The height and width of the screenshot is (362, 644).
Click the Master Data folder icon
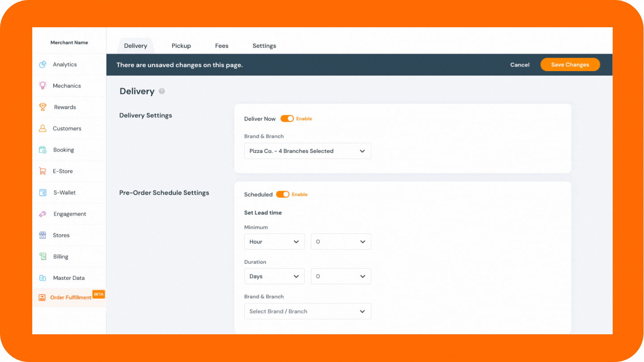(42, 278)
